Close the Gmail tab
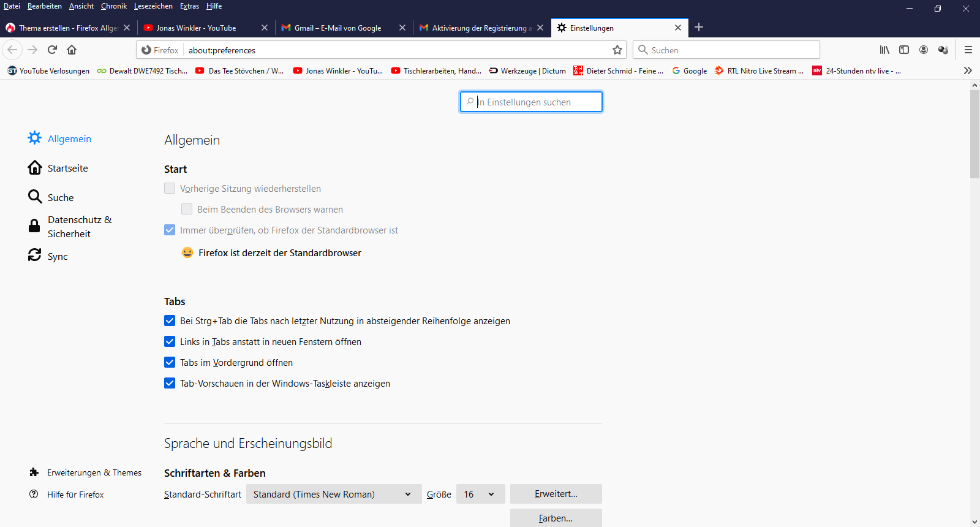This screenshot has height=527, width=980. (402, 28)
